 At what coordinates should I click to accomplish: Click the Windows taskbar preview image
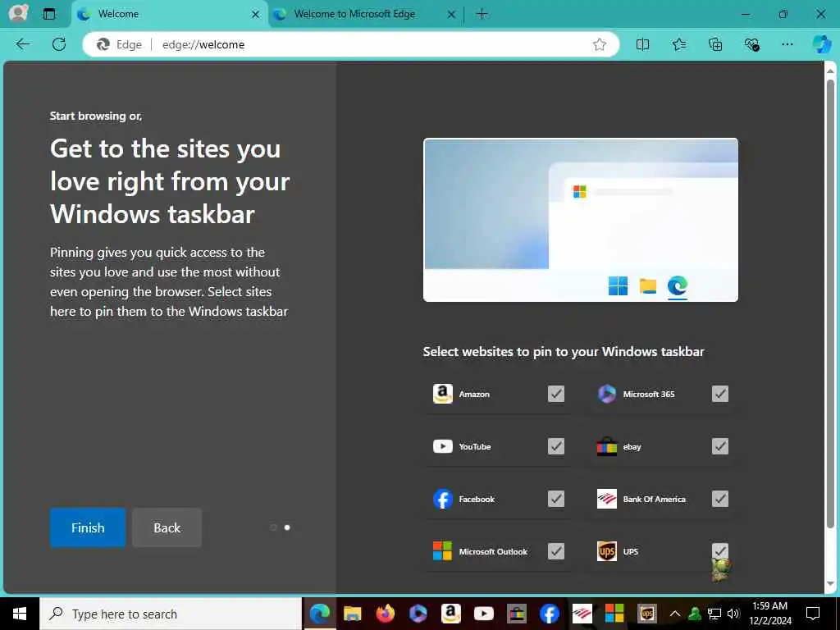581,220
